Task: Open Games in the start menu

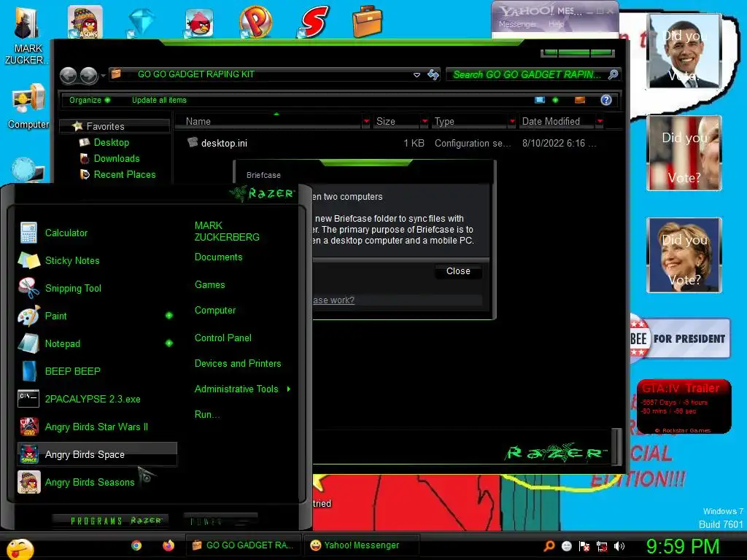Action: pyautogui.click(x=209, y=285)
